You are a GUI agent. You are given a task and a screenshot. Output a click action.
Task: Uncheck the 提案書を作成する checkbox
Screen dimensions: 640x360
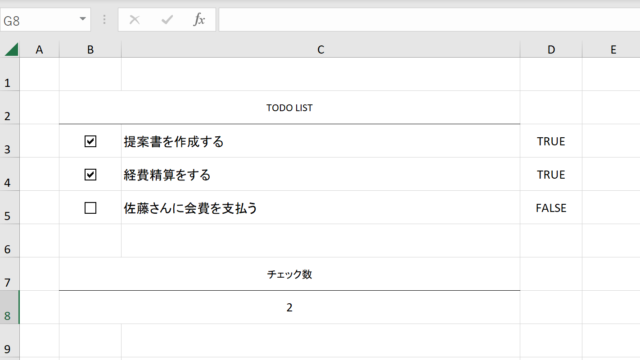click(90, 141)
